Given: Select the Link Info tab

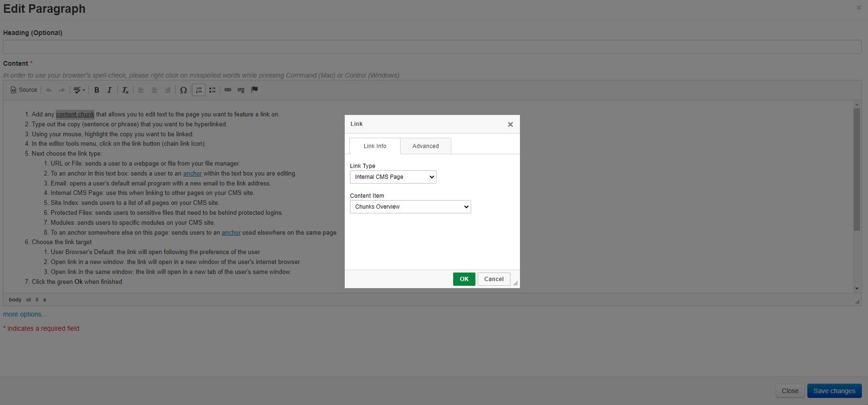Looking at the screenshot, I should coord(375,146).
